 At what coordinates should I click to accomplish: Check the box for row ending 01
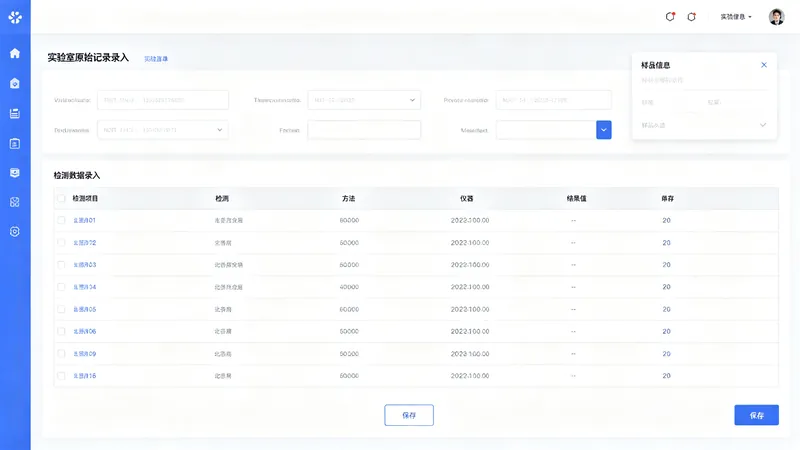pos(61,220)
